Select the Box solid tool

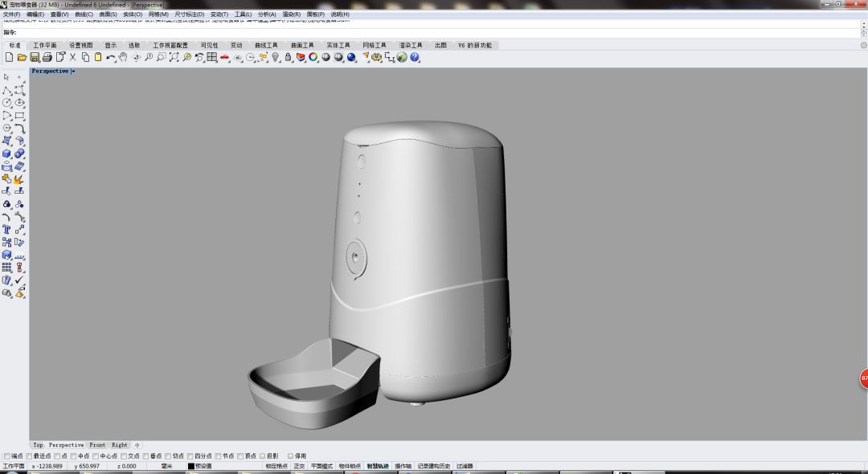pos(6,153)
